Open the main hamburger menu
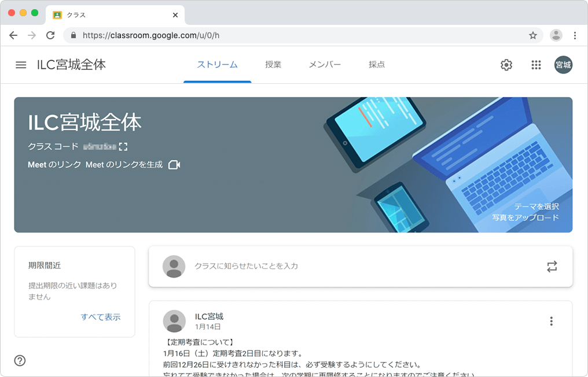 21,65
